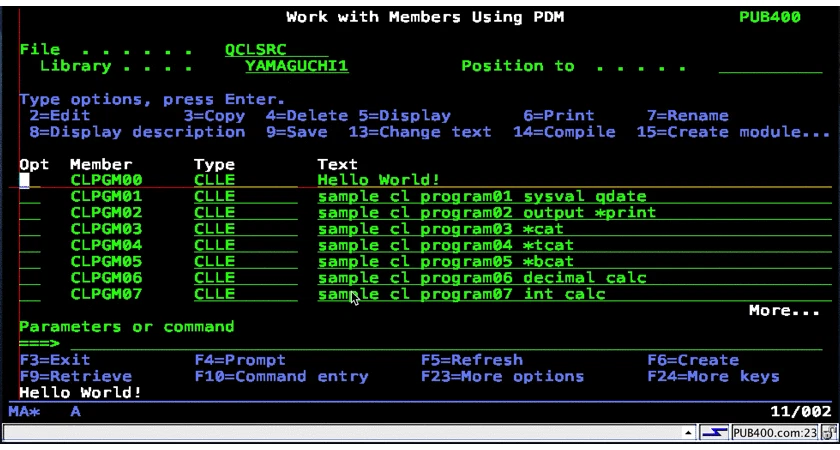Click text 'sample cl program01 sysval qdate'
This screenshot has width=840, height=450.
click(x=482, y=197)
